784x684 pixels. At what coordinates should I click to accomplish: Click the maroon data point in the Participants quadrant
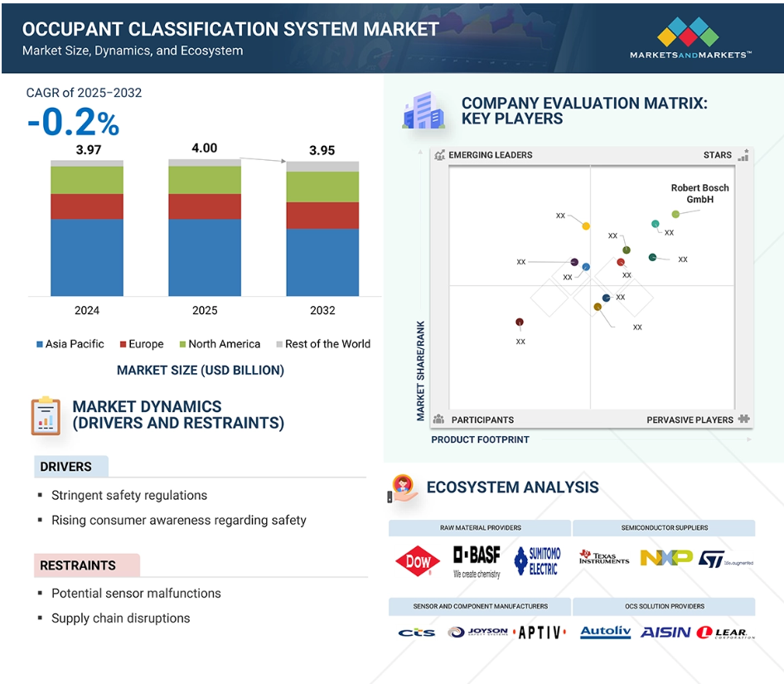coord(520,322)
